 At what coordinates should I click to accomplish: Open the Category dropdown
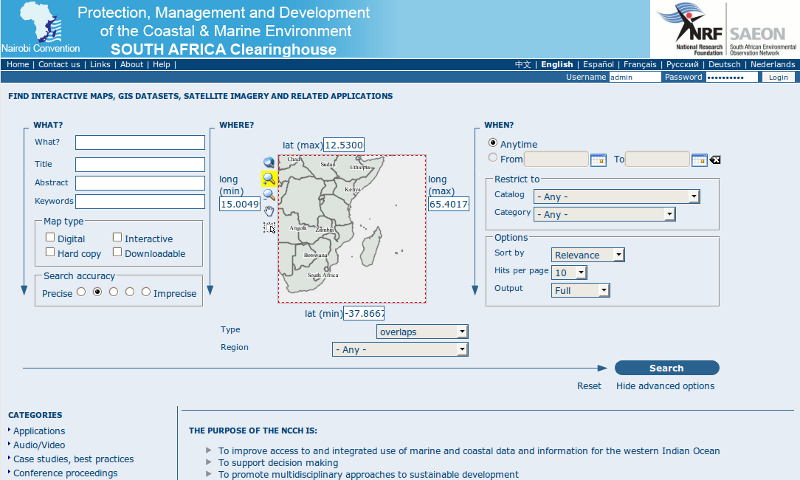605,214
